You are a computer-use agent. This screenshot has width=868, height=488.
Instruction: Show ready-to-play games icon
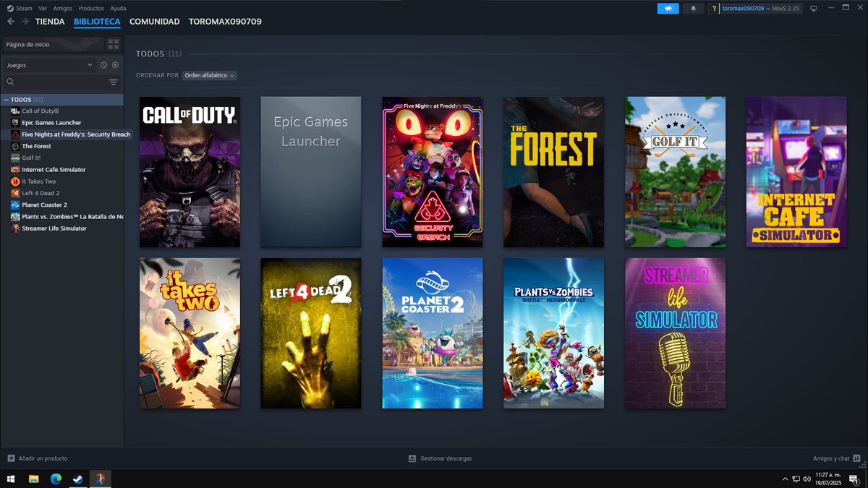tap(115, 65)
